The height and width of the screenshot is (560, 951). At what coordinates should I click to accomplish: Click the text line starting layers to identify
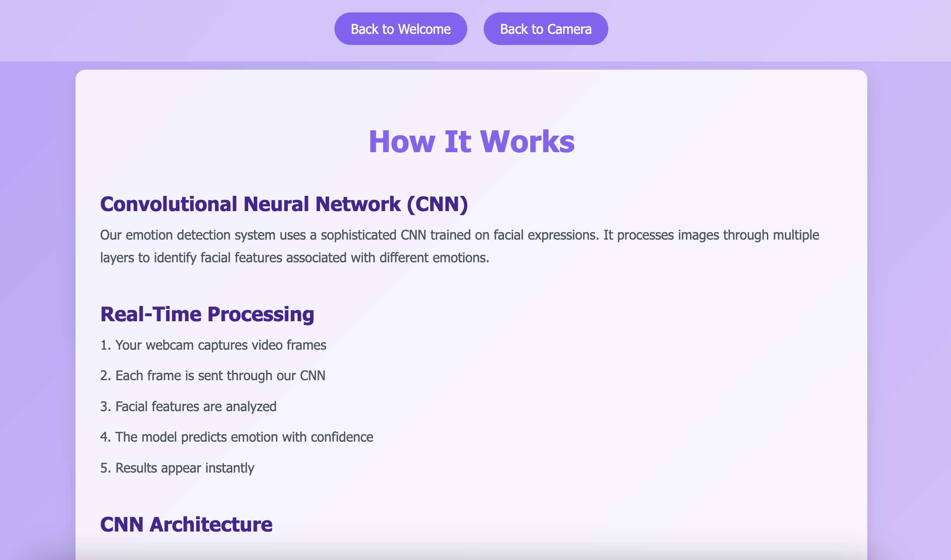(x=294, y=258)
